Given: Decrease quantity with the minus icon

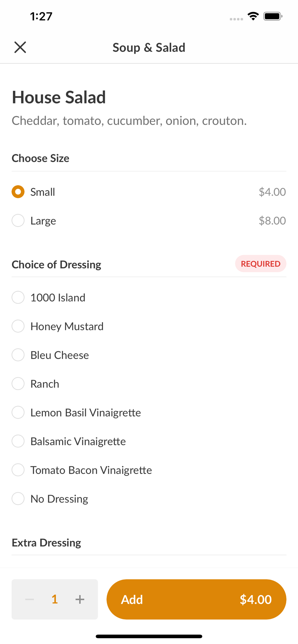Looking at the screenshot, I should 30,599.
